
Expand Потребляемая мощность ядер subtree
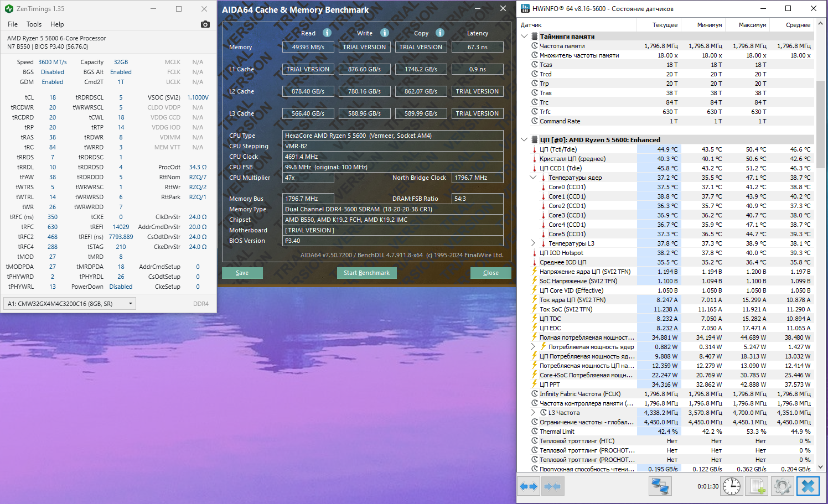pyautogui.click(x=533, y=347)
